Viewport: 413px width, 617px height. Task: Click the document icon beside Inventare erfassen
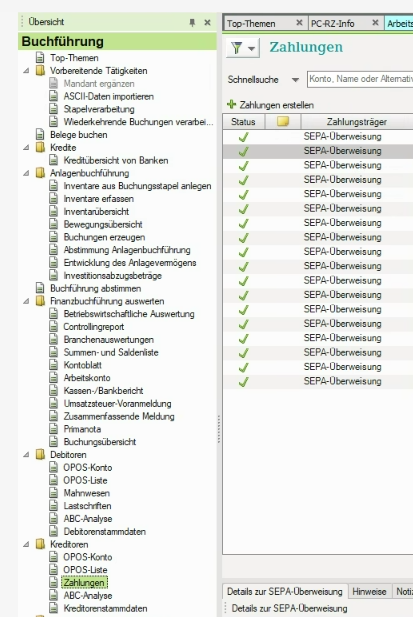click(53, 199)
